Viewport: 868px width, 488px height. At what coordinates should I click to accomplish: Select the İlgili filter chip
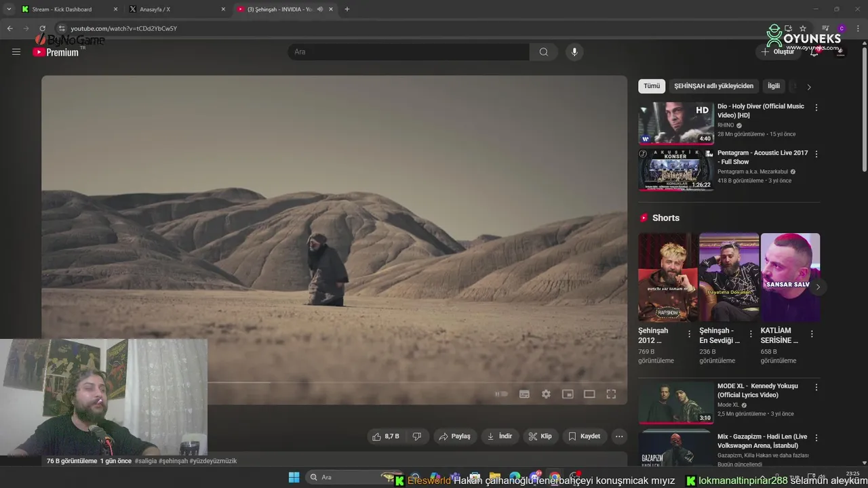(774, 86)
